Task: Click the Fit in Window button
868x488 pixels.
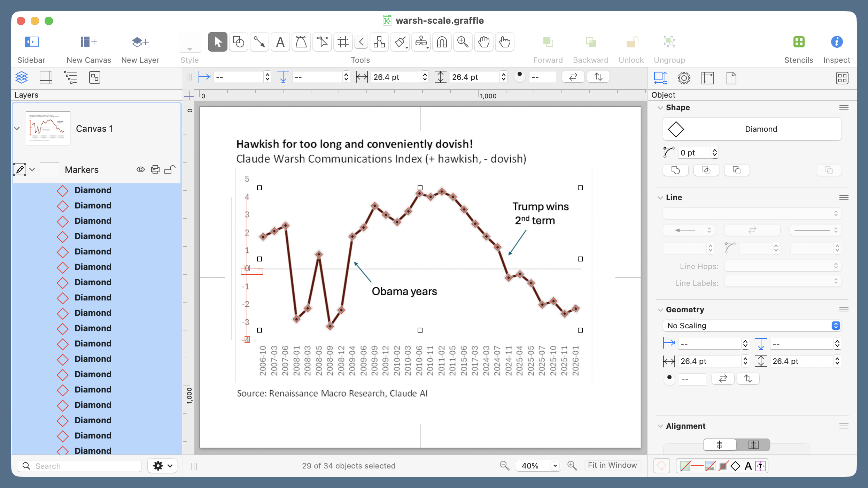Action: [x=612, y=465]
